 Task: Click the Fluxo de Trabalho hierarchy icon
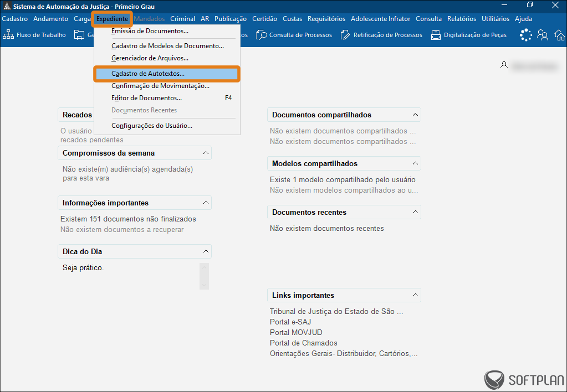[x=8, y=35]
